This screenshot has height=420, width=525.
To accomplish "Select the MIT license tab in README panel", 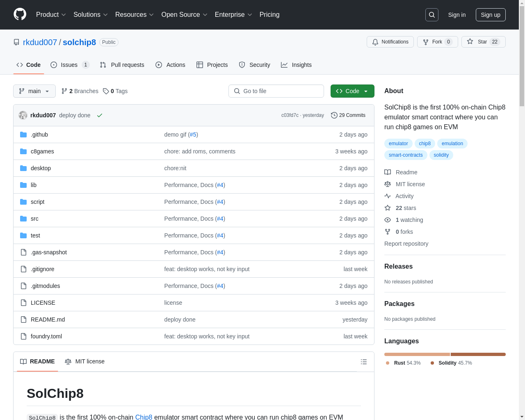I will pyautogui.click(x=84, y=362).
